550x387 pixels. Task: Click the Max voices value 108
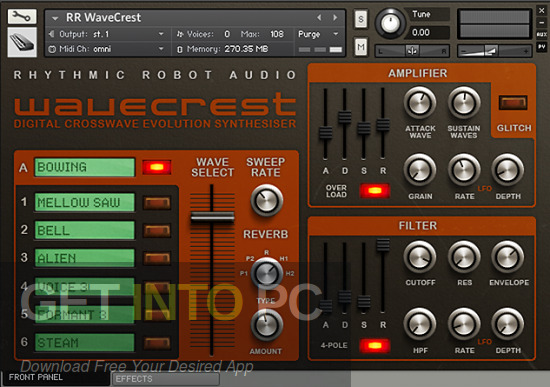tap(277, 34)
